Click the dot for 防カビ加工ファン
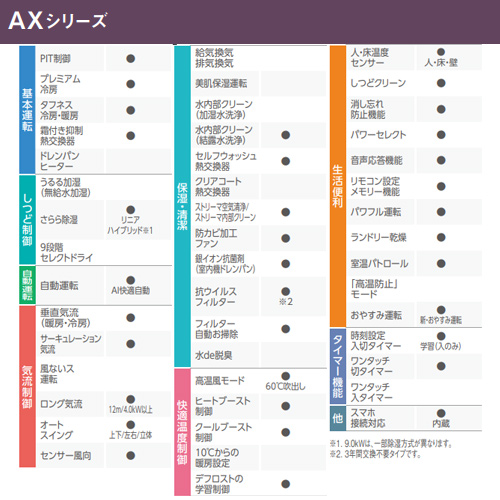The image size is (500, 500). [286, 238]
